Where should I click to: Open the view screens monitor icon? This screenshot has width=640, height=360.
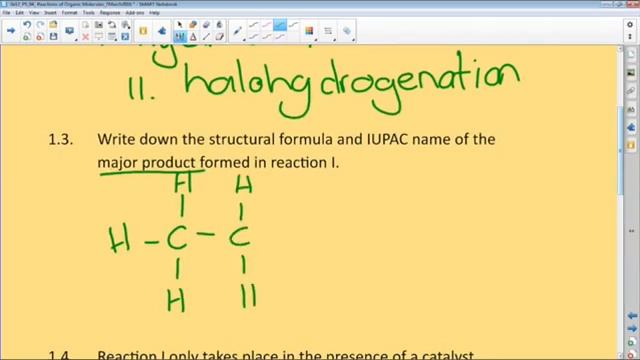[69, 31]
